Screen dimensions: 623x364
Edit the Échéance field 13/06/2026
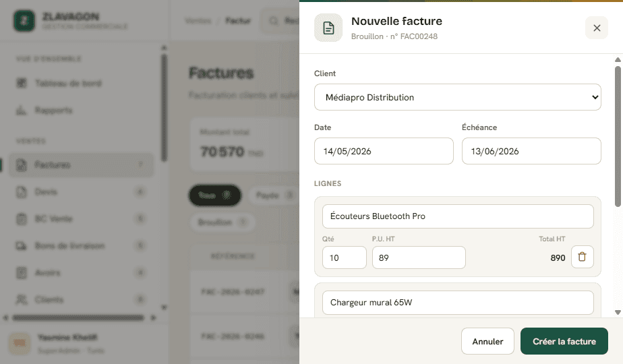pos(531,151)
